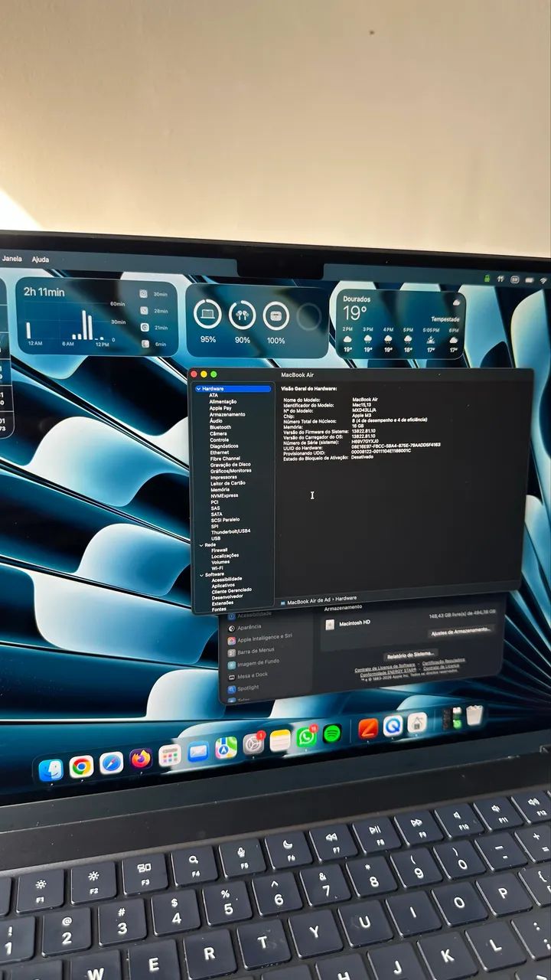Click Hardware in the bottom path bar
This screenshot has height=980, width=551.
pos(346,598)
